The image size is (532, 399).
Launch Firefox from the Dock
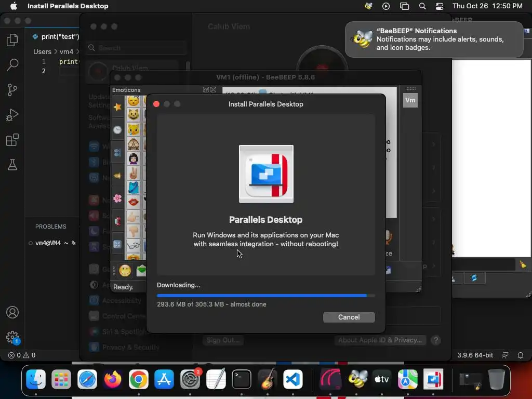click(x=113, y=379)
